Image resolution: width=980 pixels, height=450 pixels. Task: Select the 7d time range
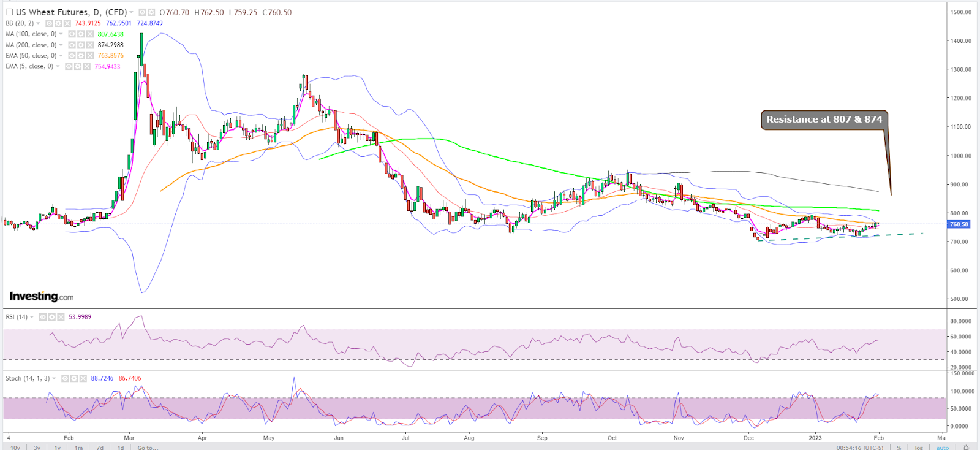[100, 447]
